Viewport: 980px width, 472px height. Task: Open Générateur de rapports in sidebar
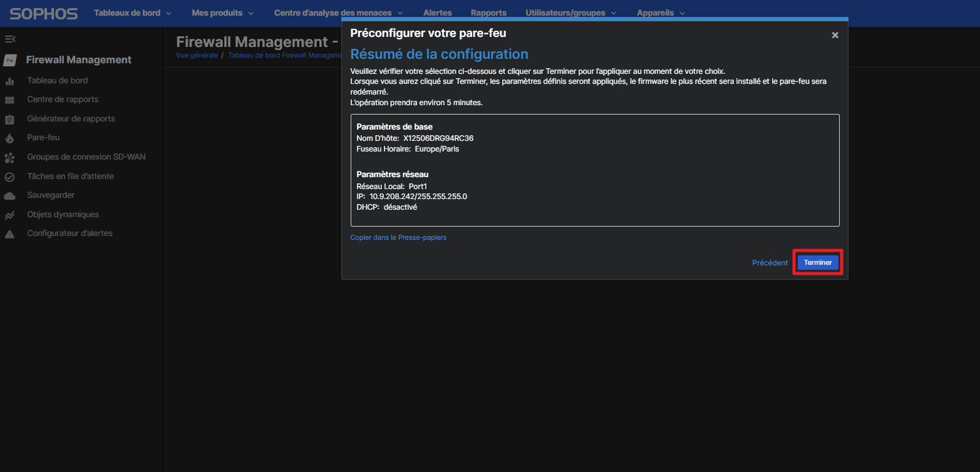coord(71,118)
